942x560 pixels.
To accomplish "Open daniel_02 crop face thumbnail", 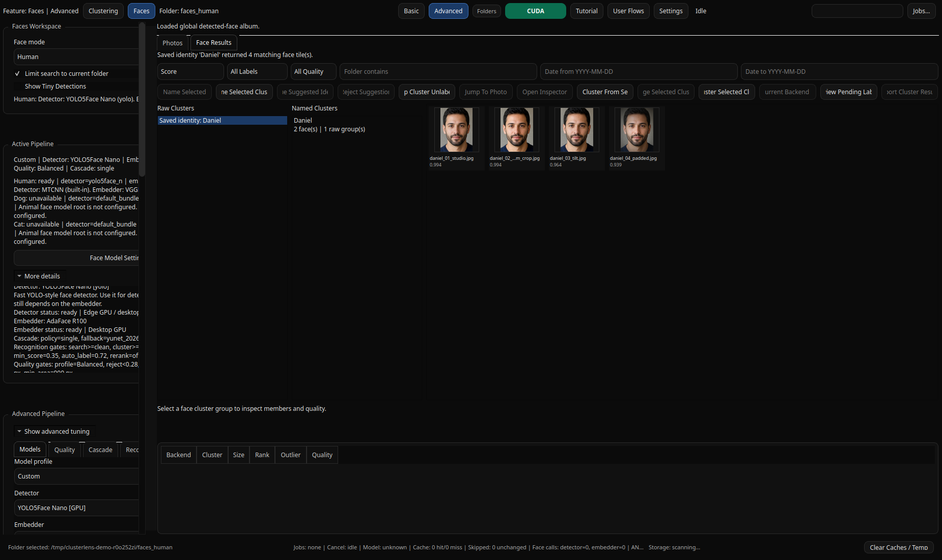I will tap(516, 137).
